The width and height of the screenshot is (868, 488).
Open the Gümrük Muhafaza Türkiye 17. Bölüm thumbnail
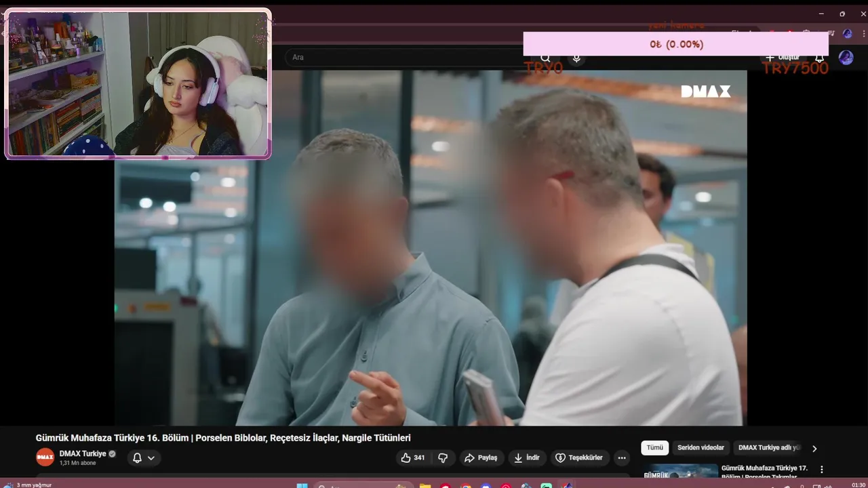pyautogui.click(x=680, y=470)
